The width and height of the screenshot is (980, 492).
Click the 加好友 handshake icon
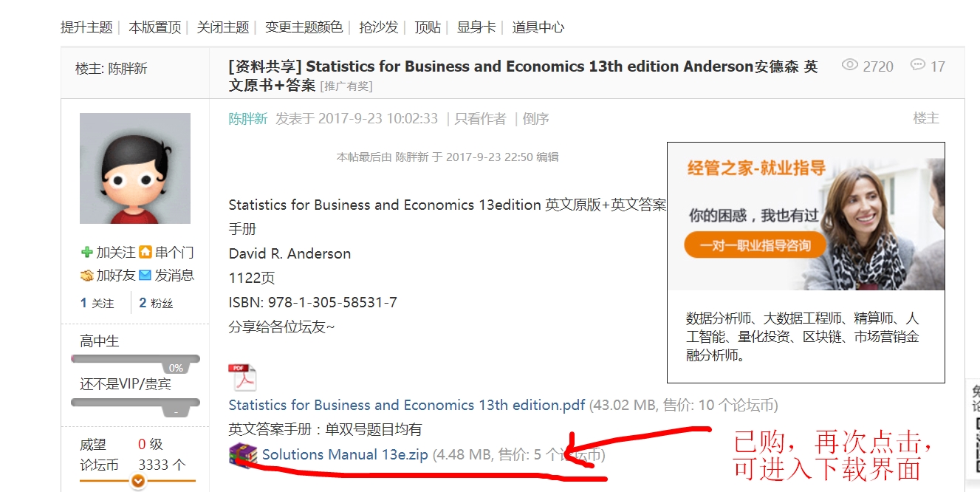[x=87, y=276]
